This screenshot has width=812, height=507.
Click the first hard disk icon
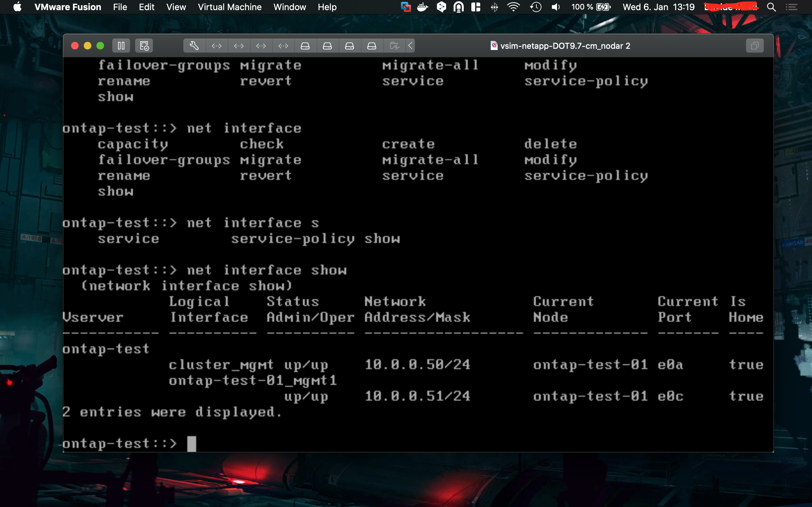pos(305,46)
